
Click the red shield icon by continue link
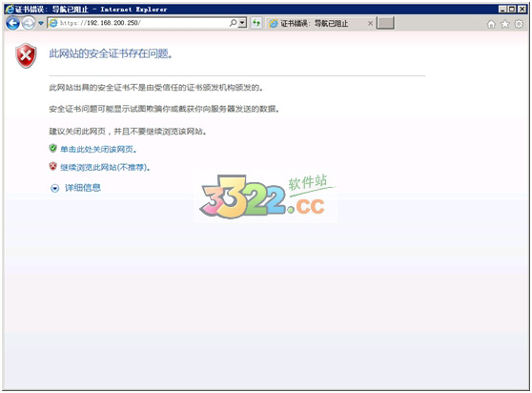point(53,166)
